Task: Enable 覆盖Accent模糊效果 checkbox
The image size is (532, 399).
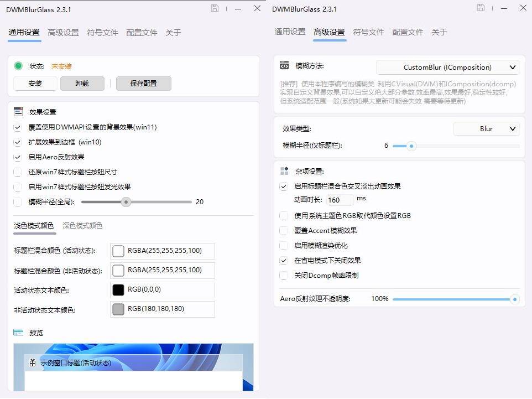Action: coord(284,231)
